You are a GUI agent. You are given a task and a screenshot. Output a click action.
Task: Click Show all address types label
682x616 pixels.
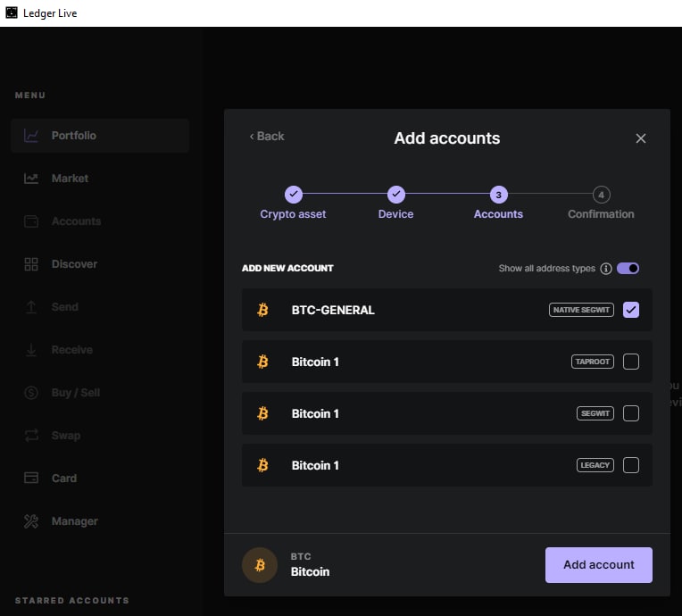546,269
